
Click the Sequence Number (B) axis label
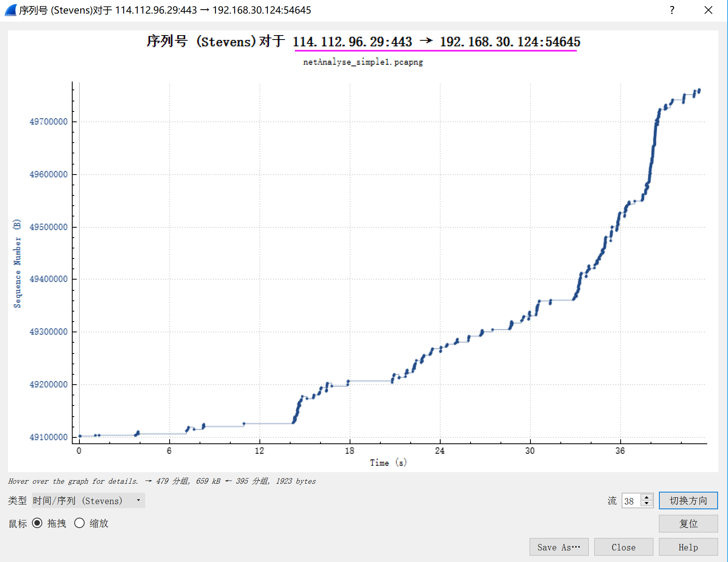pos(17,263)
